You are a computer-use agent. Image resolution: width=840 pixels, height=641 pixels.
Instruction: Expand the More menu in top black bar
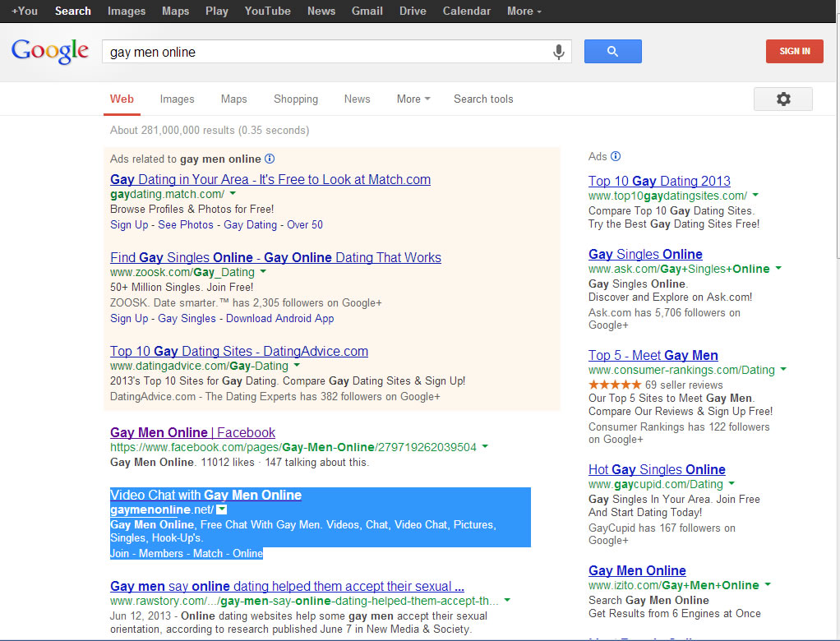tap(524, 11)
